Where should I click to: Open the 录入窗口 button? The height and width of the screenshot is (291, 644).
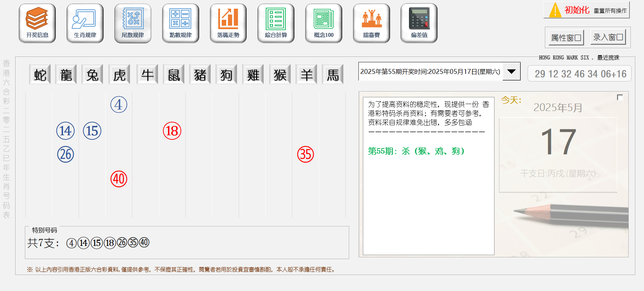click(x=608, y=37)
